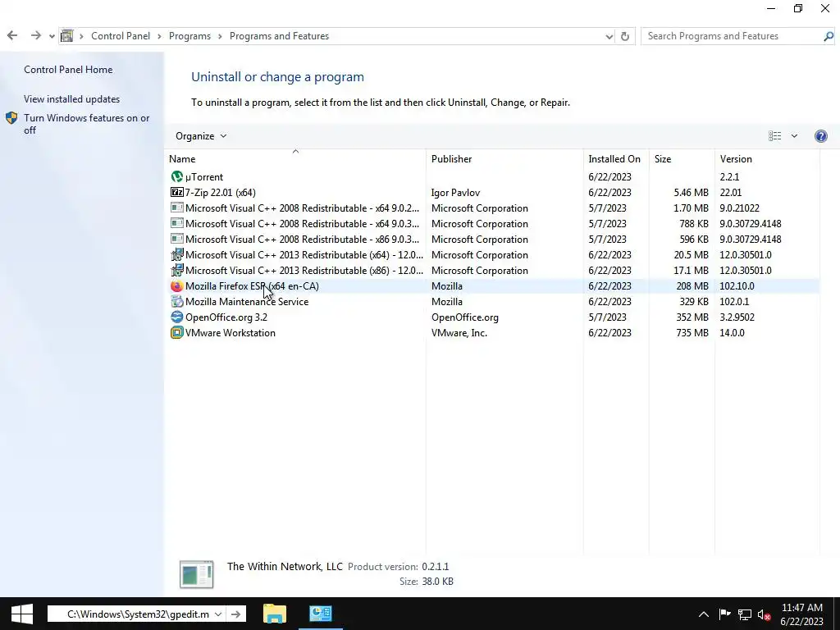This screenshot has width=840, height=630.
Task: Expand the taskbar address dropdown
Action: [218, 614]
